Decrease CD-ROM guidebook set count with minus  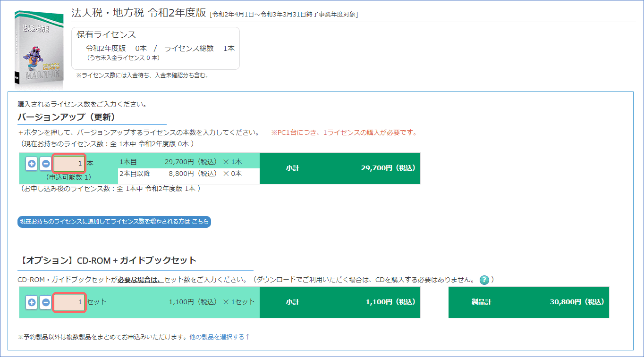pos(46,302)
